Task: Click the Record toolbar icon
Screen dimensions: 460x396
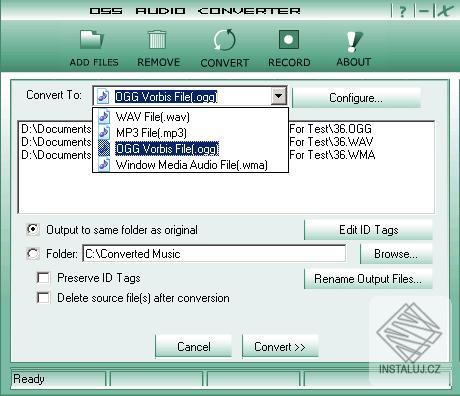Action: (x=289, y=40)
